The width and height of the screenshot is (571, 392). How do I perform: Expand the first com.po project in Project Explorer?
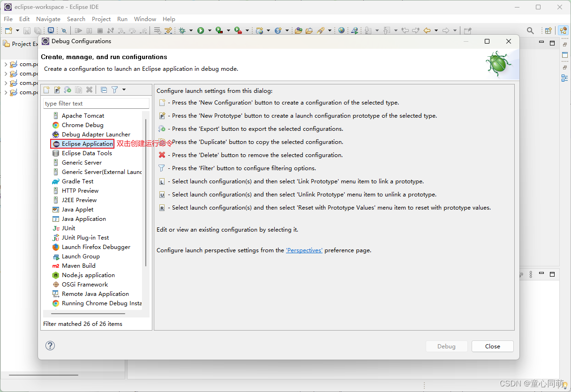(6, 64)
